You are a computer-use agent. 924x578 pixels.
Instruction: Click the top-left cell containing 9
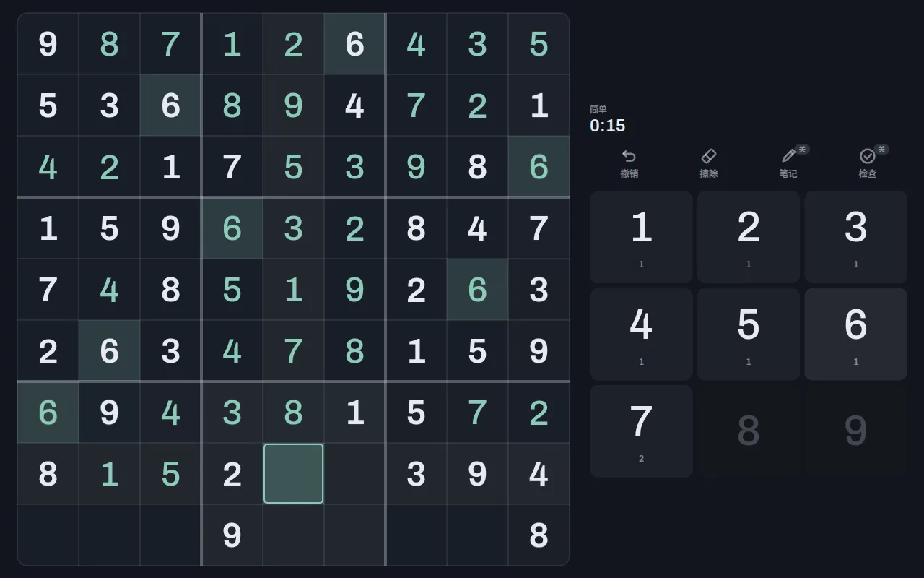click(48, 44)
